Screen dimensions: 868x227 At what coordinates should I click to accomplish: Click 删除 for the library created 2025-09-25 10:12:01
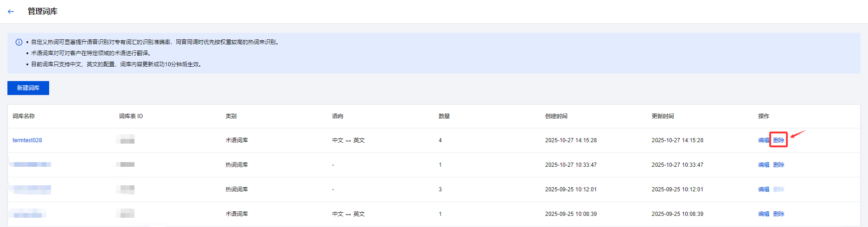(779, 189)
